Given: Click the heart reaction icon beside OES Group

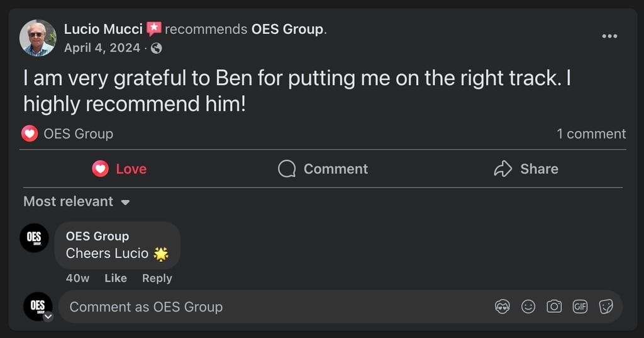Looking at the screenshot, I should tap(30, 133).
